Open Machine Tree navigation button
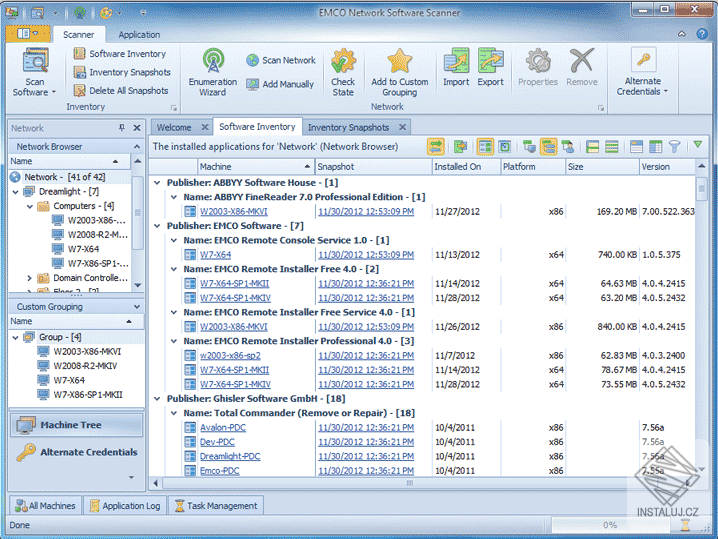The width and height of the screenshot is (718, 539). (76, 425)
